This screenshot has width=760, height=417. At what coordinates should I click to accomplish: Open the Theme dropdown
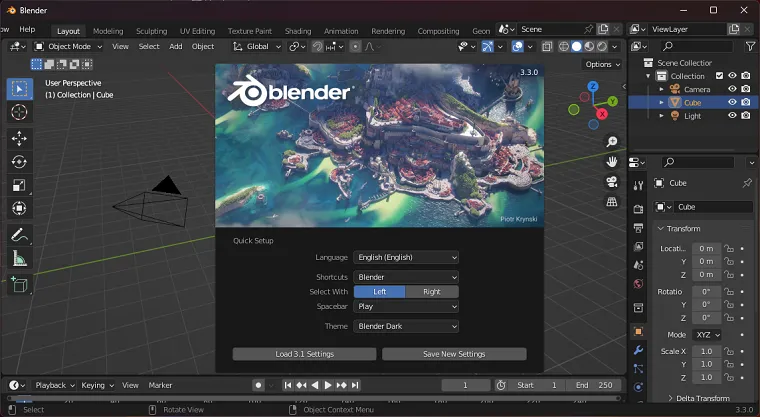(406, 326)
